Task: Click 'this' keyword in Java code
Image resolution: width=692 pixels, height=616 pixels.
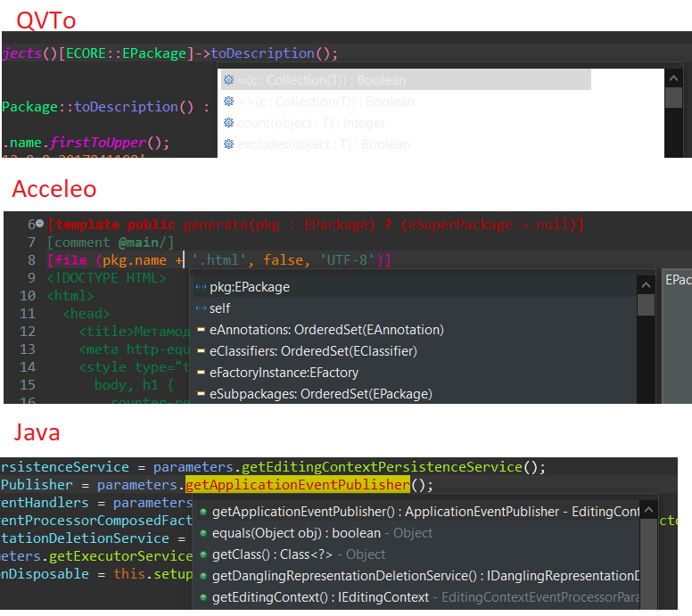Action: tap(129, 573)
